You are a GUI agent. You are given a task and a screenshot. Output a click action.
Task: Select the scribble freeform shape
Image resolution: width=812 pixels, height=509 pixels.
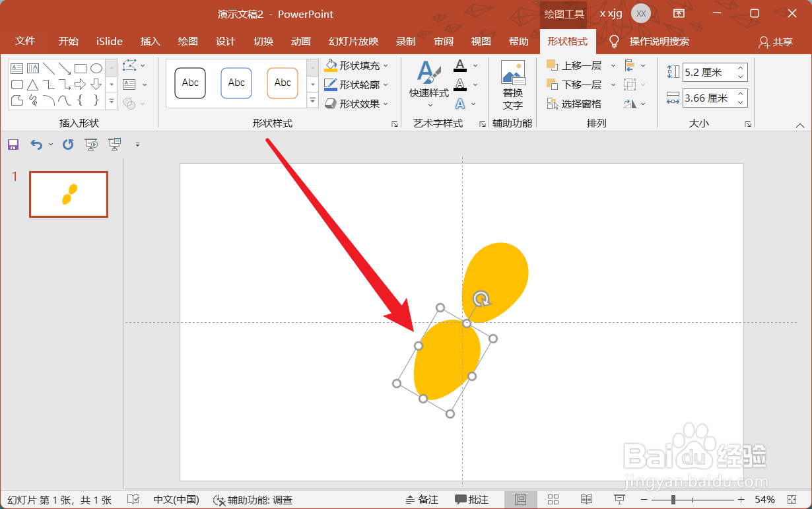(x=33, y=100)
